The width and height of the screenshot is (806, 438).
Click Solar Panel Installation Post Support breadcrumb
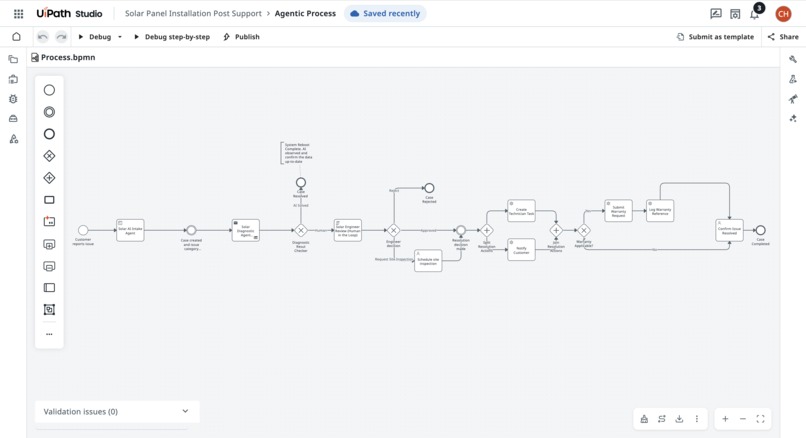(193, 14)
